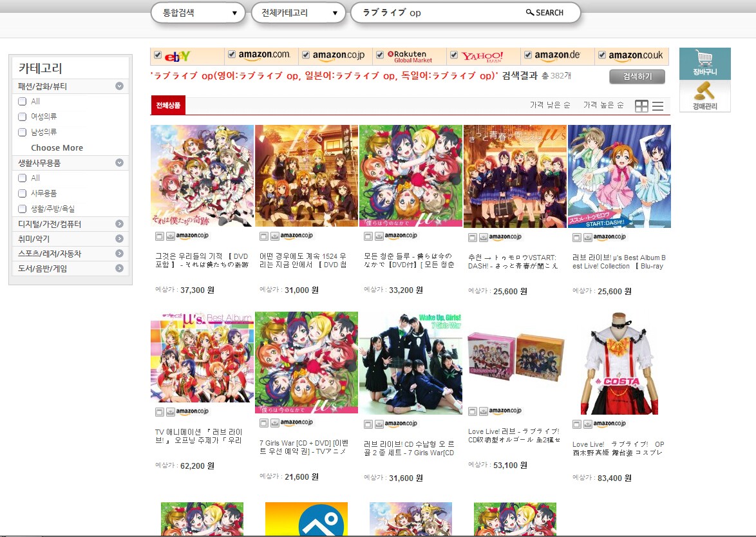Screen dimensions: 756x537
Task: Click the 53,100 원 price text
Action: point(510,465)
